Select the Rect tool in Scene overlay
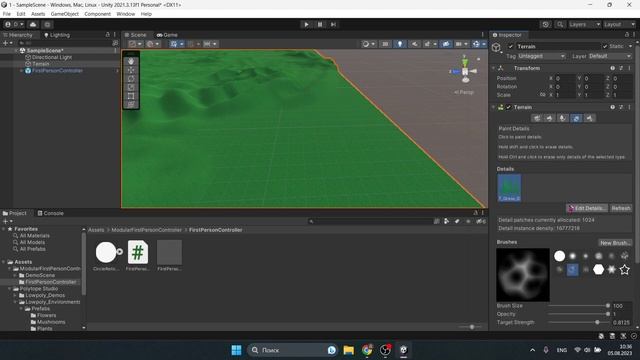The width and height of the screenshot is (640, 360). pyautogui.click(x=131, y=96)
